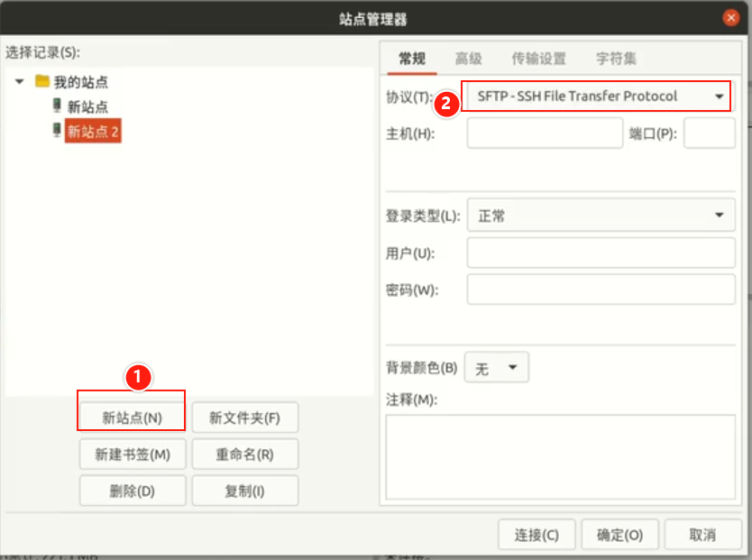Click the 连接(C) button
Screen dimensions: 752x560
(x=536, y=535)
